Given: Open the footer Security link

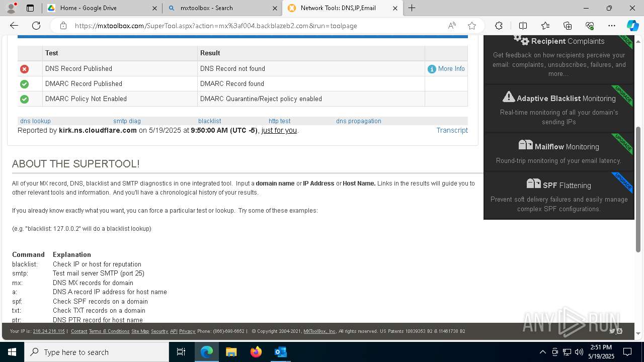Looking at the screenshot, I should (x=159, y=331).
